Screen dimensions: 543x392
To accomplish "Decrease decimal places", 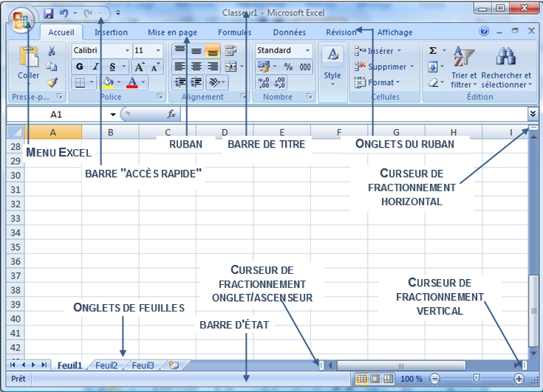I will pos(279,83).
